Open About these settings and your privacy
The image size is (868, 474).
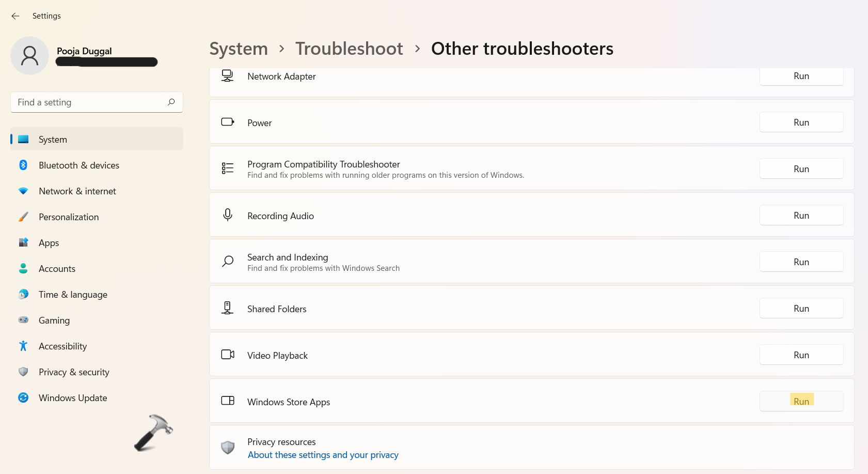coord(323,455)
